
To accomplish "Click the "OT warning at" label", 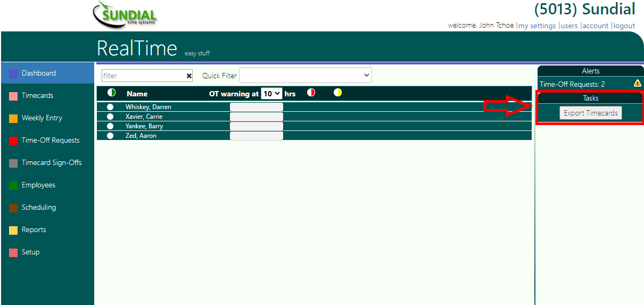I will pos(234,94).
